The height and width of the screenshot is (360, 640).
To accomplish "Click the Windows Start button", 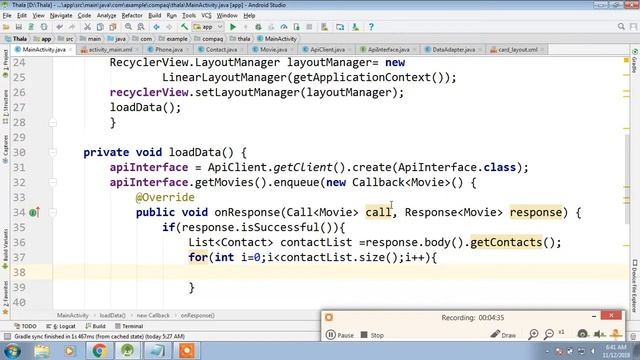I will coord(13,351).
